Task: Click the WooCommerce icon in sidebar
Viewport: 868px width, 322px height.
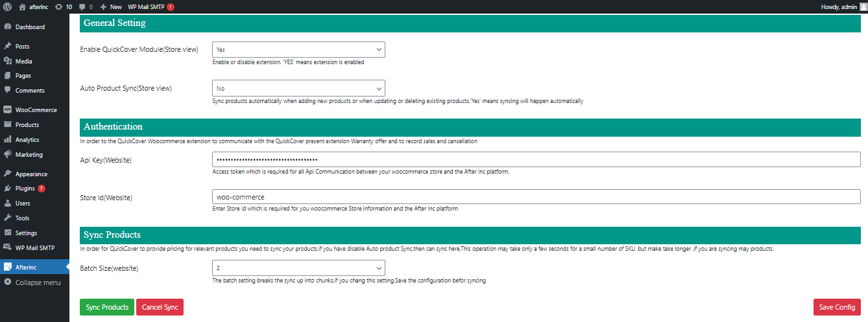Action: [x=8, y=110]
